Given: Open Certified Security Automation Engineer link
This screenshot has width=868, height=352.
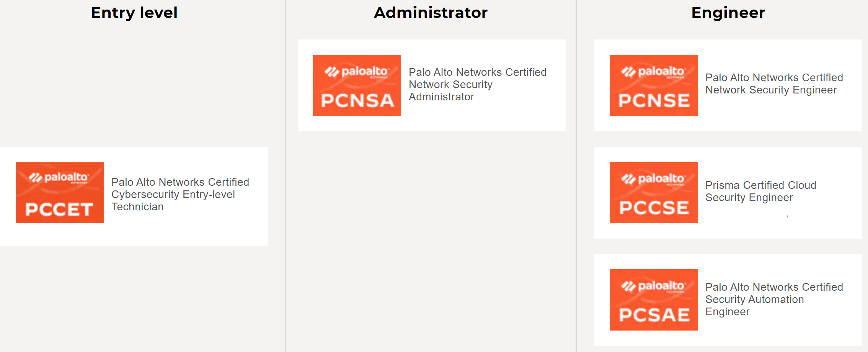Looking at the screenshot, I should 774,299.
